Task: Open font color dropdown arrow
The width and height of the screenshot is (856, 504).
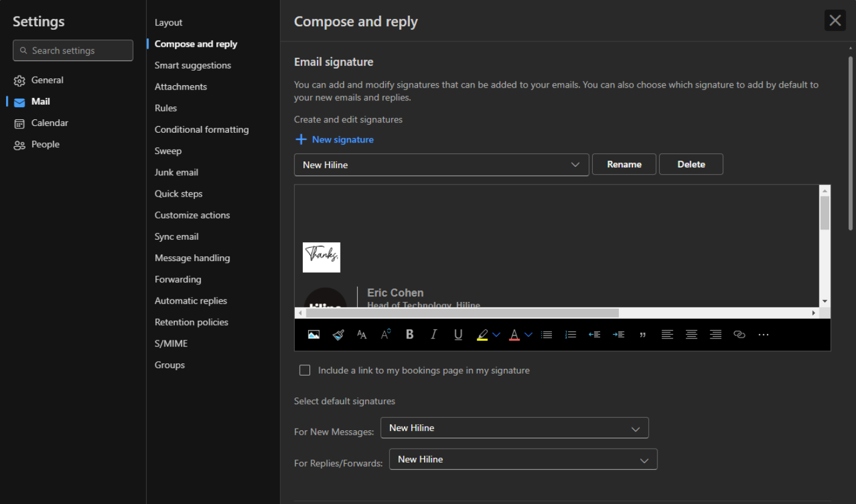Action: tap(528, 334)
